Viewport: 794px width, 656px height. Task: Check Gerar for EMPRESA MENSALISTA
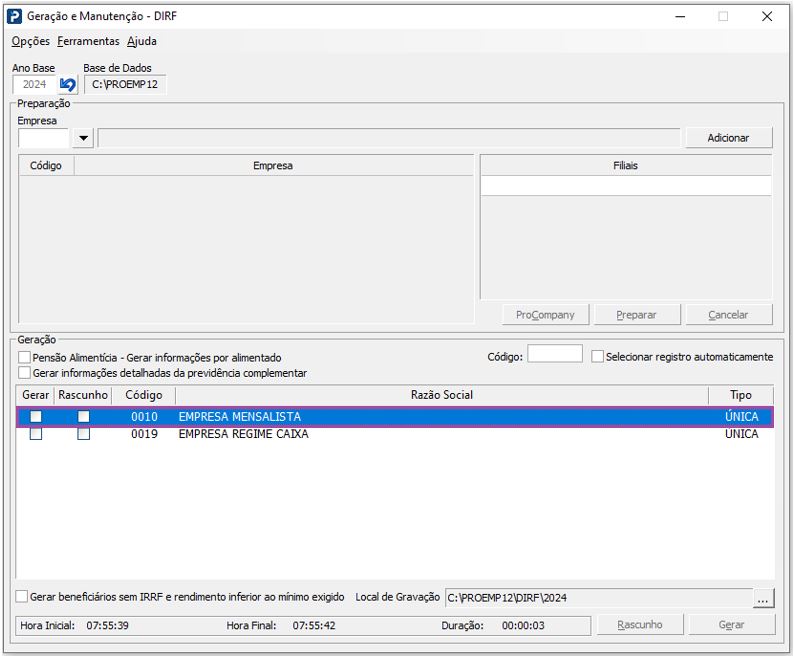36,416
